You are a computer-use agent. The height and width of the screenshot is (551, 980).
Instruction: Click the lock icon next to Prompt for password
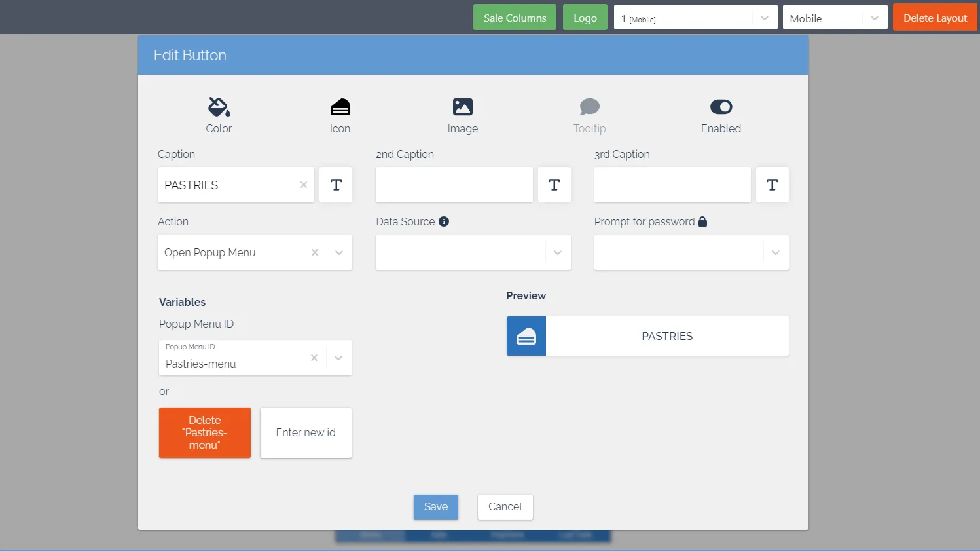[x=702, y=221]
